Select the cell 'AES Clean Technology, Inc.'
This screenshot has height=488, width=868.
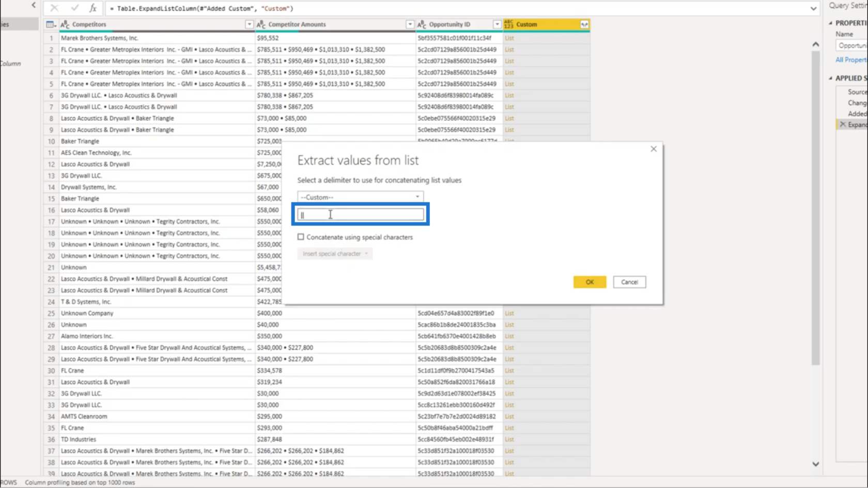coord(157,153)
